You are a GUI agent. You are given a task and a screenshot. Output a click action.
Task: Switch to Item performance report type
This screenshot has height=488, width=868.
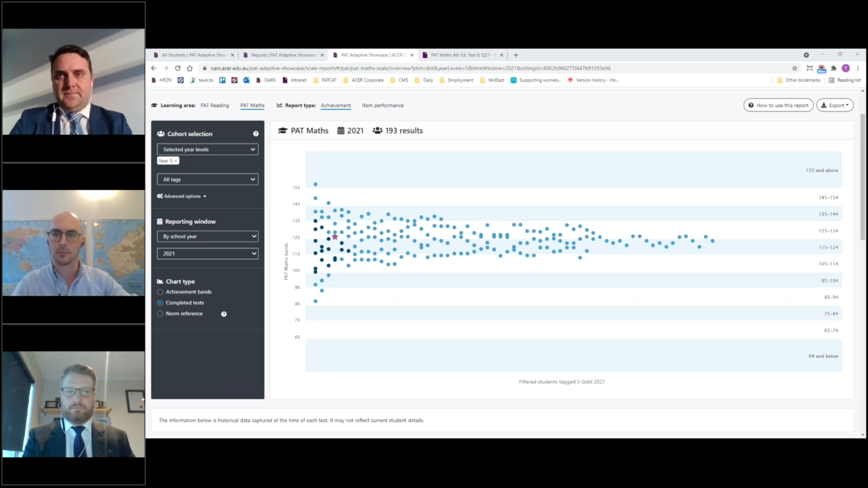[382, 105]
